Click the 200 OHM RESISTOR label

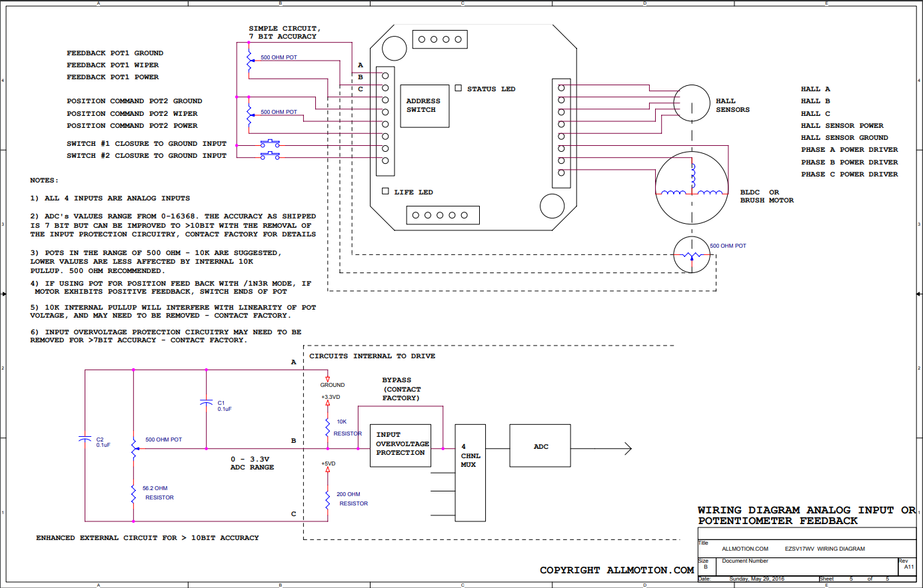(x=352, y=499)
